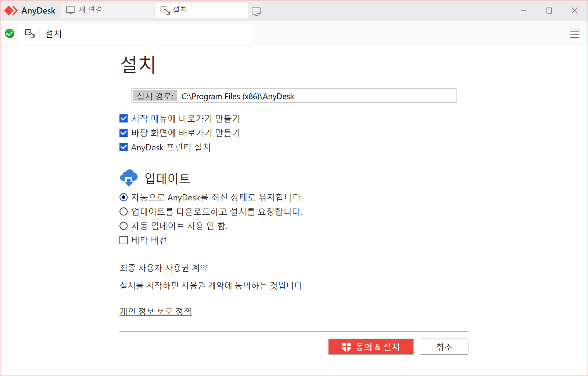Open the 최종 사용자 사용권 계약 link
The image size is (588, 376).
(x=164, y=268)
